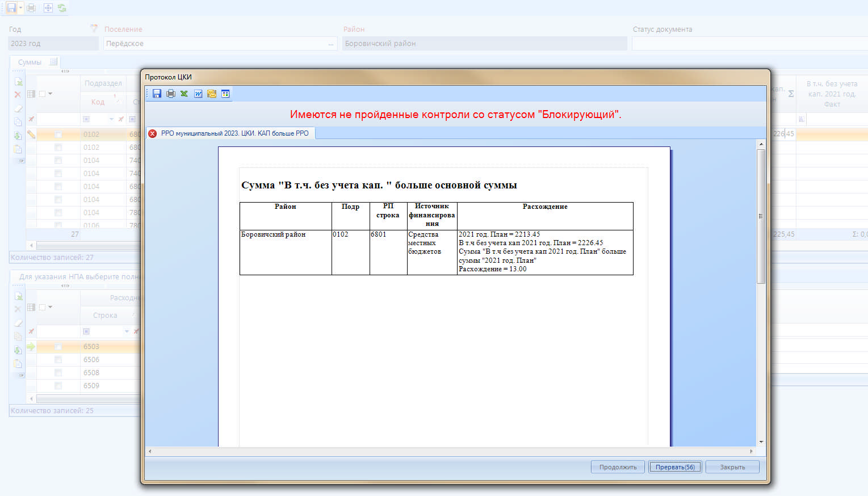
Task: Tick the checkbox for row 6503
Action: point(58,347)
